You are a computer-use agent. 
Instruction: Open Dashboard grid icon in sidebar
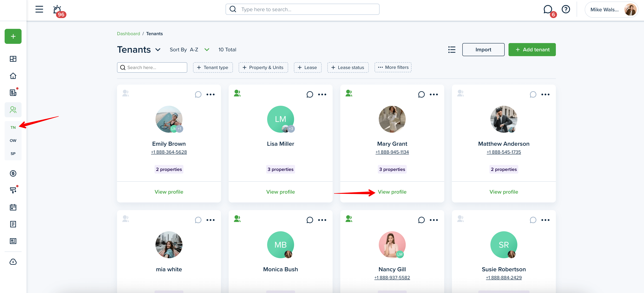13,59
